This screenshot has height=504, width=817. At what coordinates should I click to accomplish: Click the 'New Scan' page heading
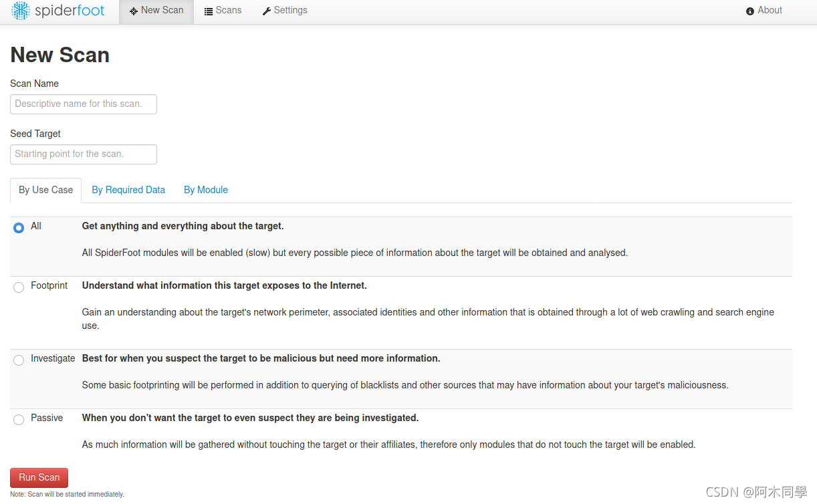60,55
